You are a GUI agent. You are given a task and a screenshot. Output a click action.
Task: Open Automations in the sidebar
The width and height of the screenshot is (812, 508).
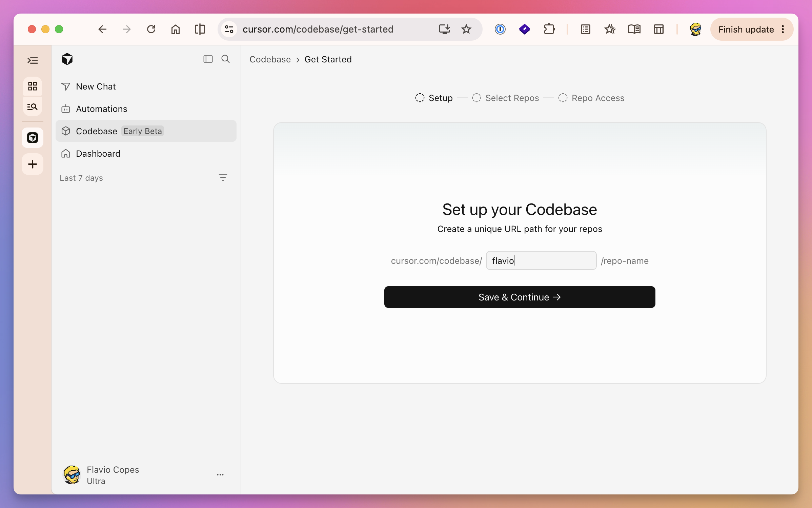click(146, 109)
